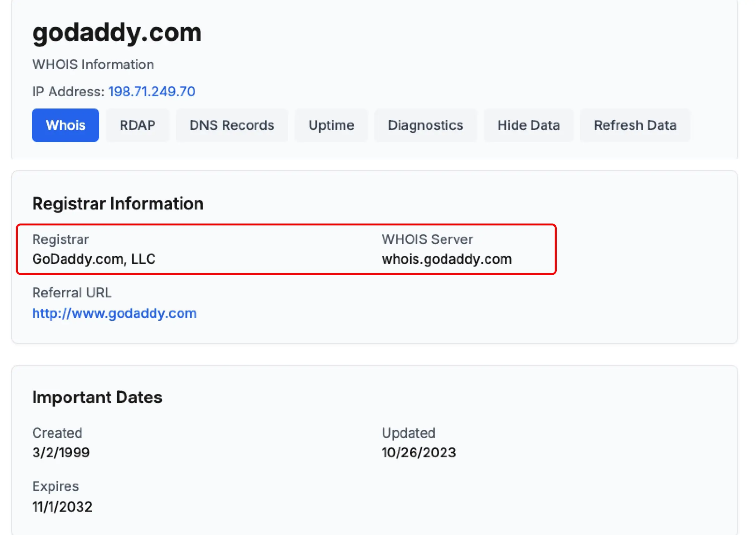Click the Referral URL field label
Viewport: 756px width, 535px height.
[x=72, y=293]
